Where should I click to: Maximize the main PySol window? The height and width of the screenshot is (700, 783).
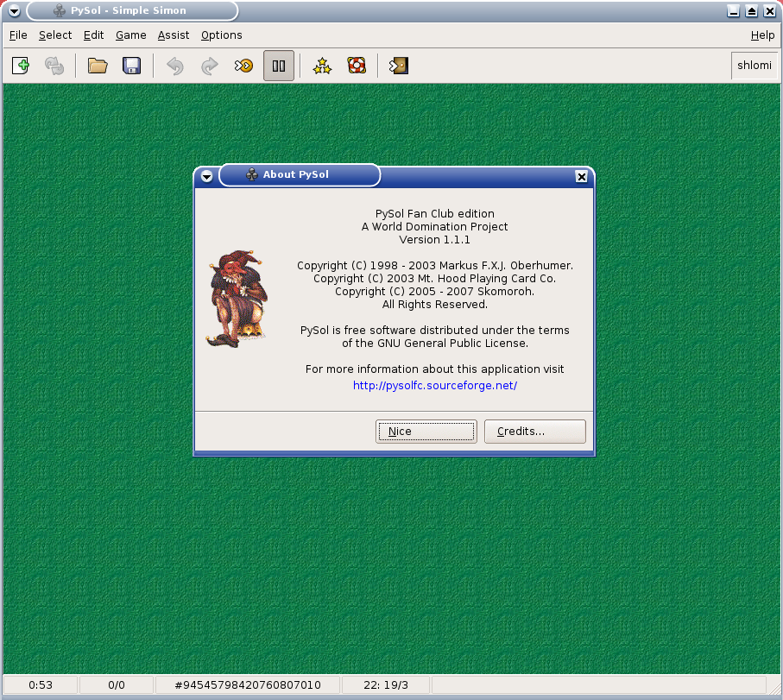tap(752, 11)
